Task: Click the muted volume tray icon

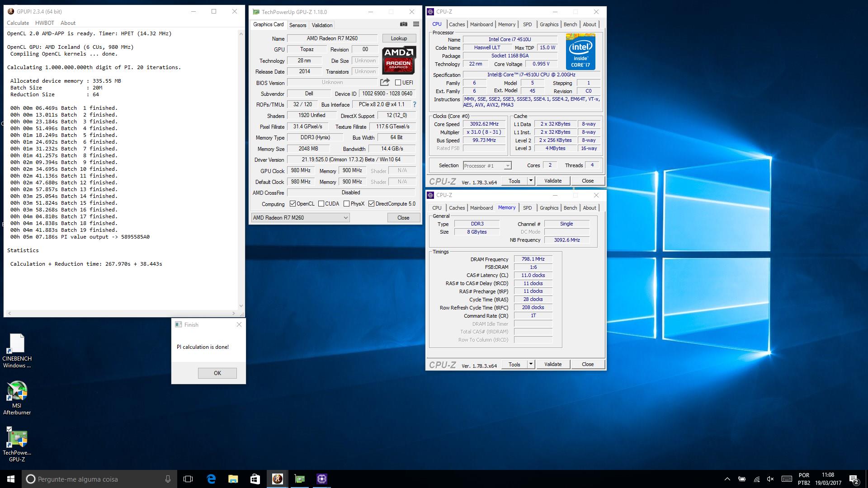Action: point(770,479)
